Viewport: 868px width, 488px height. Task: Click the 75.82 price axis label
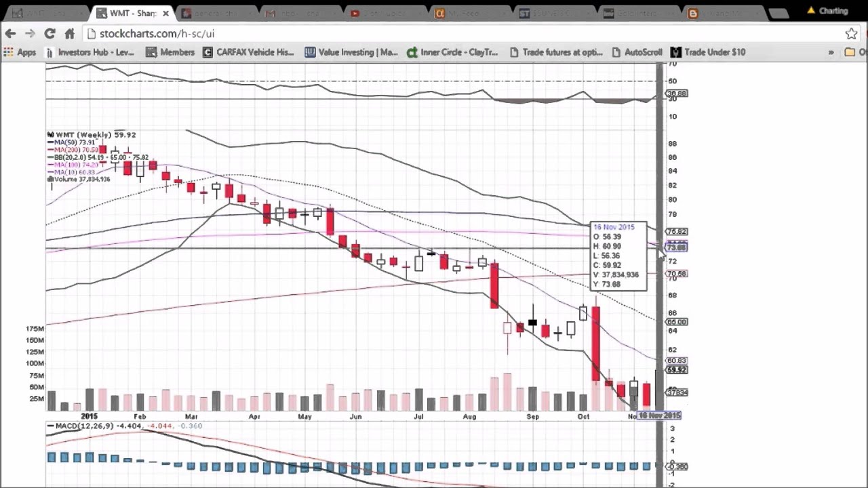click(677, 232)
